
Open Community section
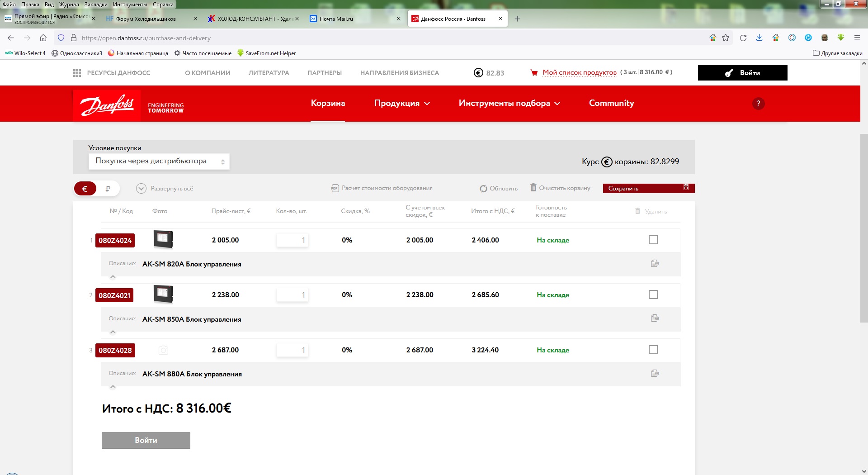pyautogui.click(x=611, y=103)
